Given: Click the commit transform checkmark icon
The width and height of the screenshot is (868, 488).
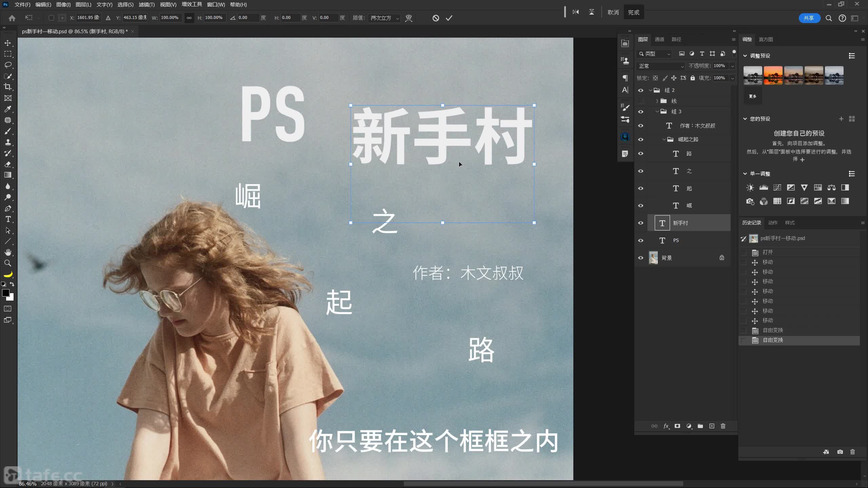Looking at the screenshot, I should coord(449,18).
